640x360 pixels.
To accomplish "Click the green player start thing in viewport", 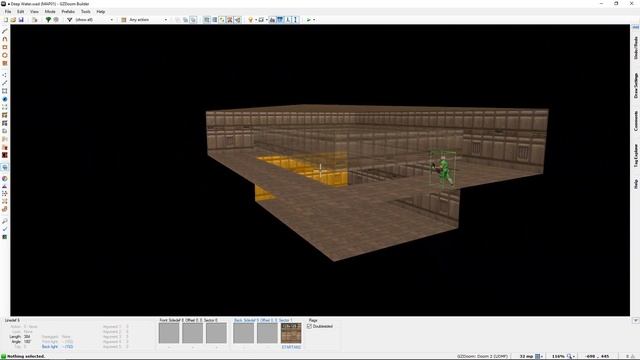I will pyautogui.click(x=444, y=170).
